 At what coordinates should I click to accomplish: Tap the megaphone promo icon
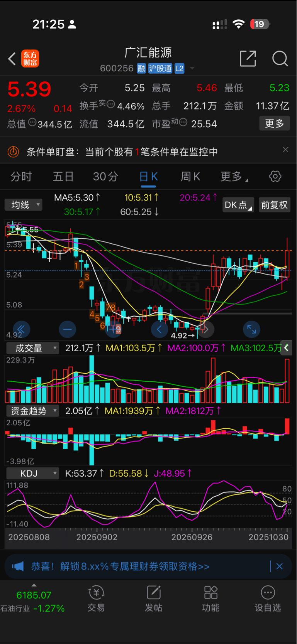click(18, 566)
